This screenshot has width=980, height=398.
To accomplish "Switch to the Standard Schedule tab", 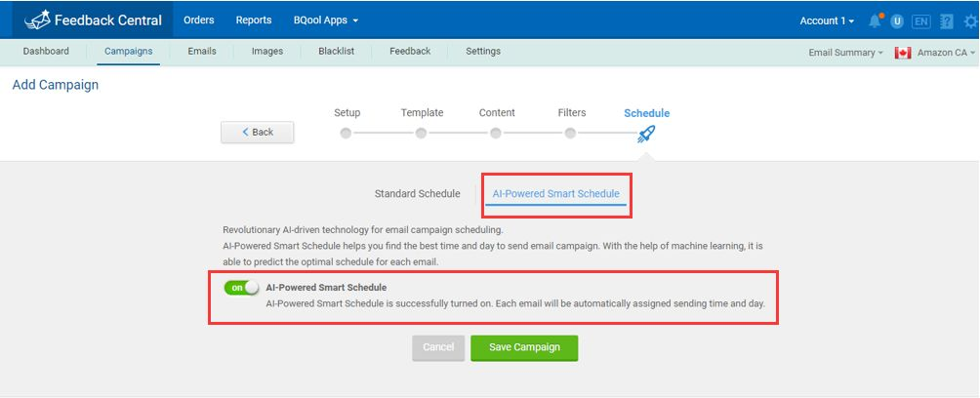I will pyautogui.click(x=418, y=194).
